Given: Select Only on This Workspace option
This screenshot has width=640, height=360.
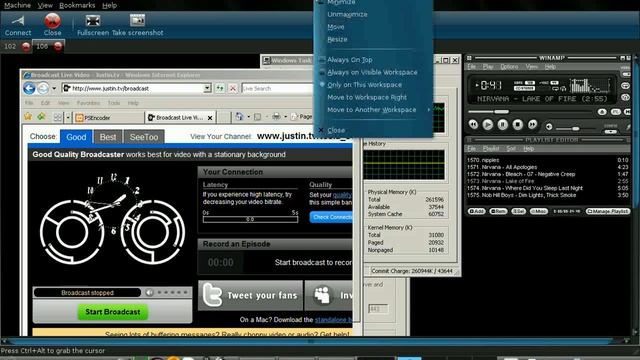Looking at the screenshot, I should tap(364, 85).
